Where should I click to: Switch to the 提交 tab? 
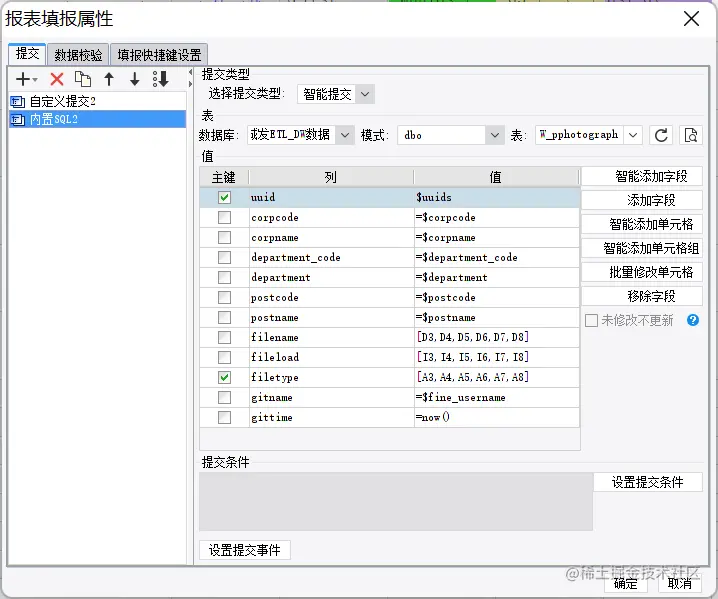coord(27,54)
